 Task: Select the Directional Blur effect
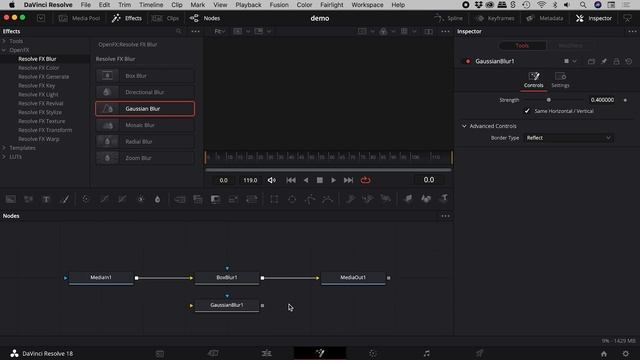(145, 92)
